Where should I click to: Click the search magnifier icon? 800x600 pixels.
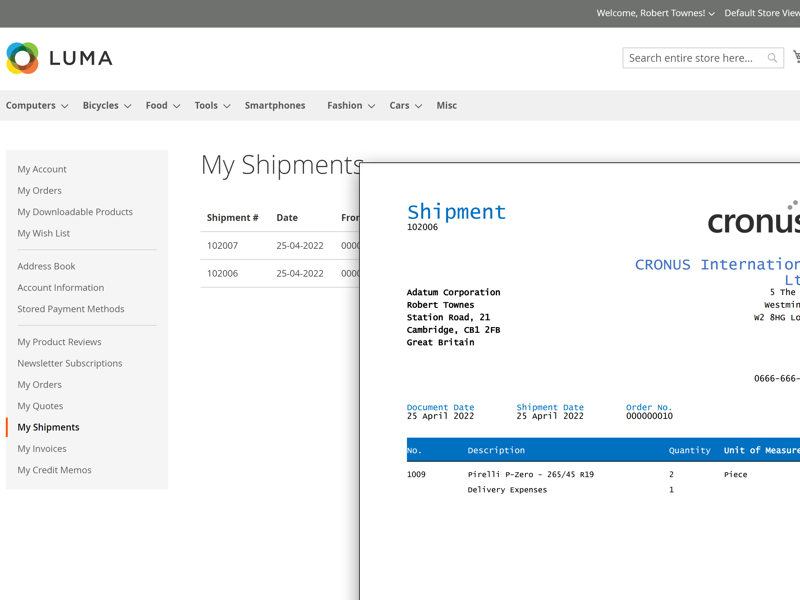coord(771,58)
